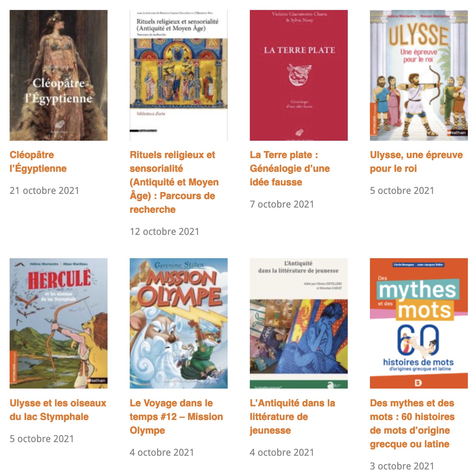Open the Rituels religieux et sensorialité title link
The height and width of the screenshot is (475, 476).
click(174, 182)
